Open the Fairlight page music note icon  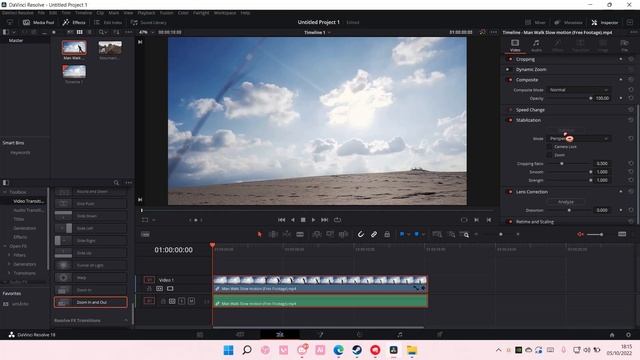(400, 334)
